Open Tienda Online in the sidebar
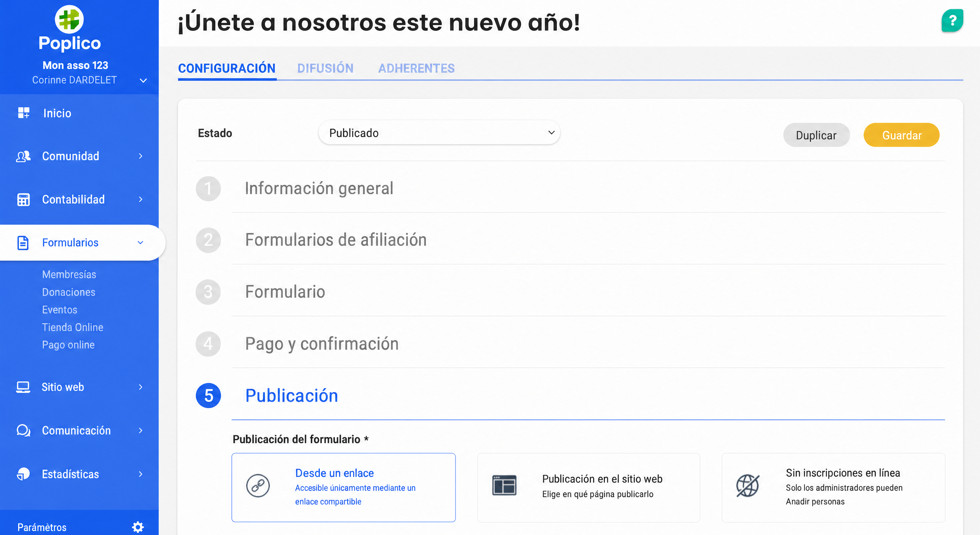Image resolution: width=980 pixels, height=535 pixels. point(72,327)
